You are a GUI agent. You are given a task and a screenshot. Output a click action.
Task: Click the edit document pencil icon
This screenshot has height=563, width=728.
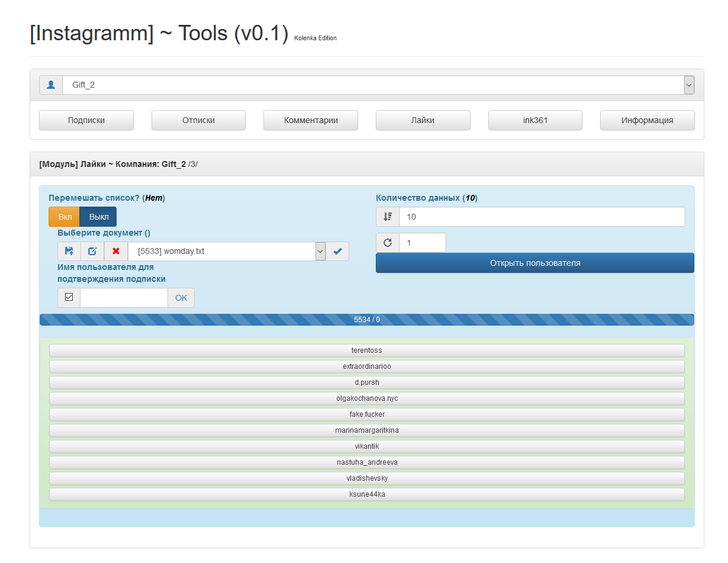pos(92,251)
